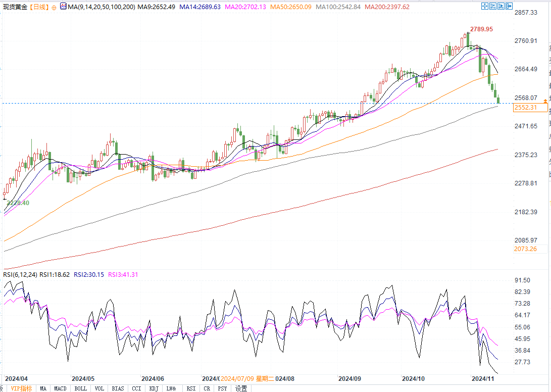Click the orange circled plus beside 日线
551x392 pixels.
[x=54, y=7]
